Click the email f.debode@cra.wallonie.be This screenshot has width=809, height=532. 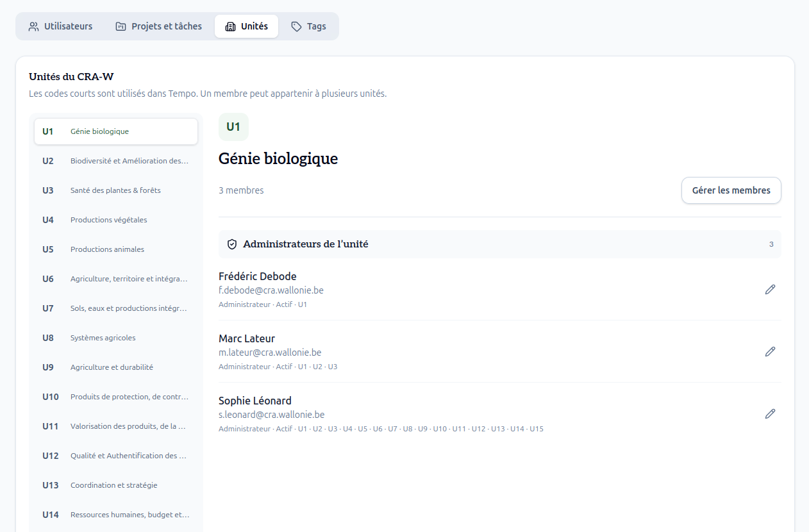point(271,290)
